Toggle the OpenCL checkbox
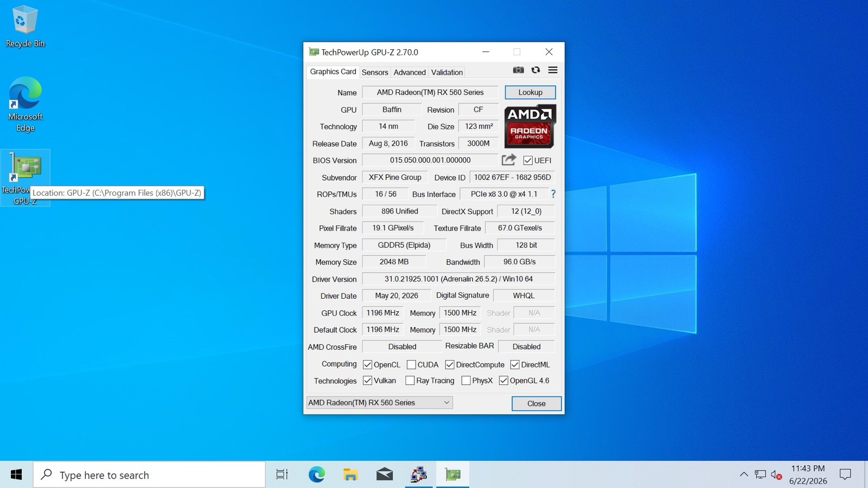This screenshot has height=488, width=868. pos(367,364)
